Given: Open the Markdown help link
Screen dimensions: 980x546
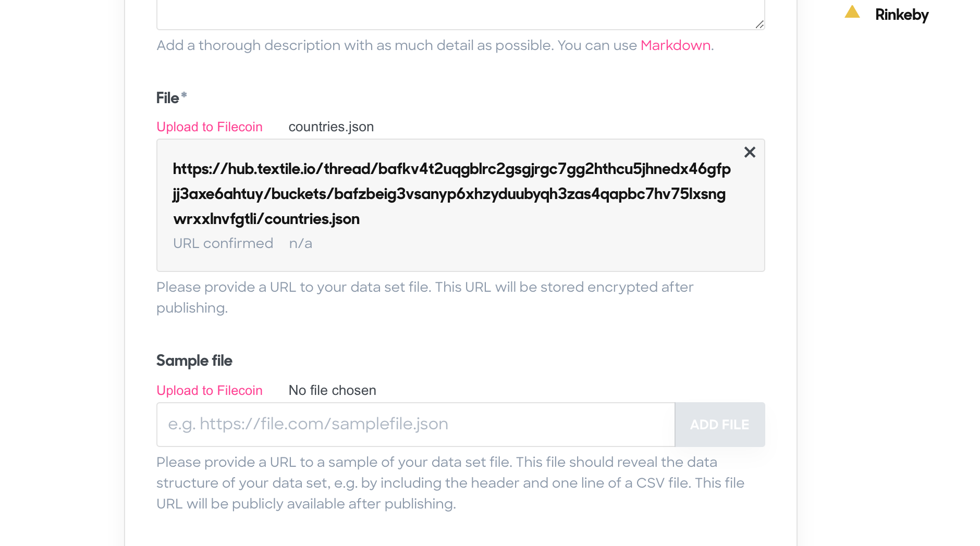Looking at the screenshot, I should pyautogui.click(x=676, y=45).
